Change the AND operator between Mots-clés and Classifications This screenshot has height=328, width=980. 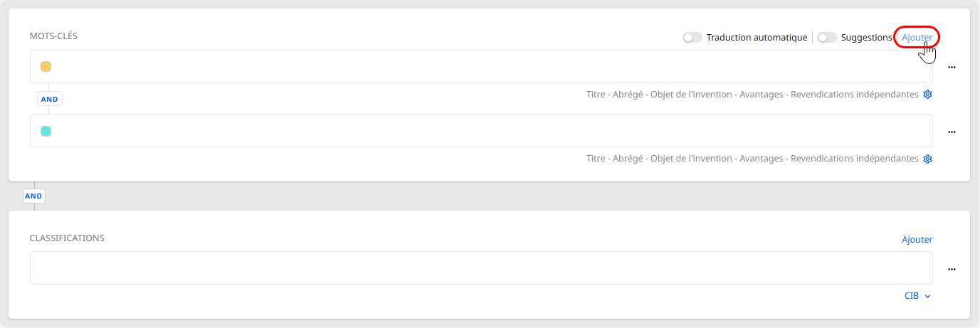34,196
